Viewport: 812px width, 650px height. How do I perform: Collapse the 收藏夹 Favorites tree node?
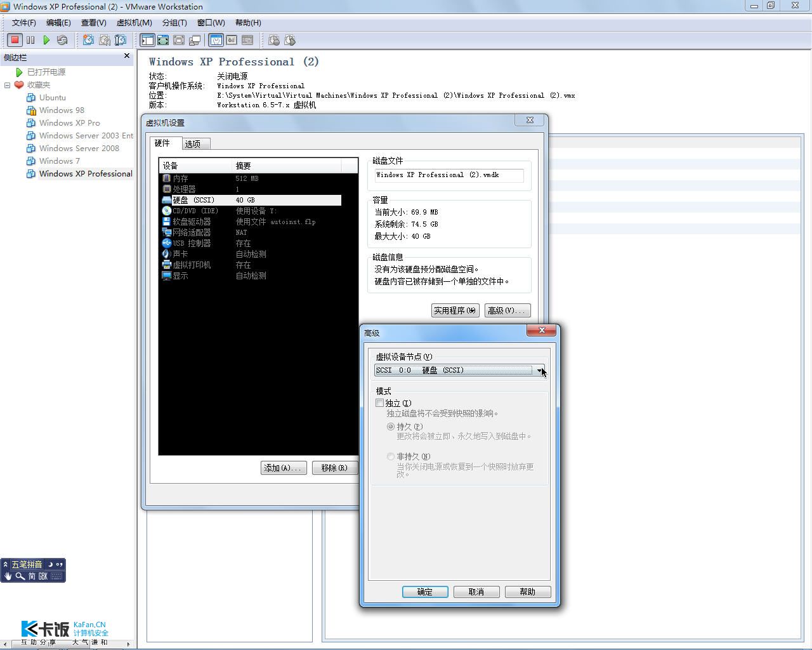point(8,84)
